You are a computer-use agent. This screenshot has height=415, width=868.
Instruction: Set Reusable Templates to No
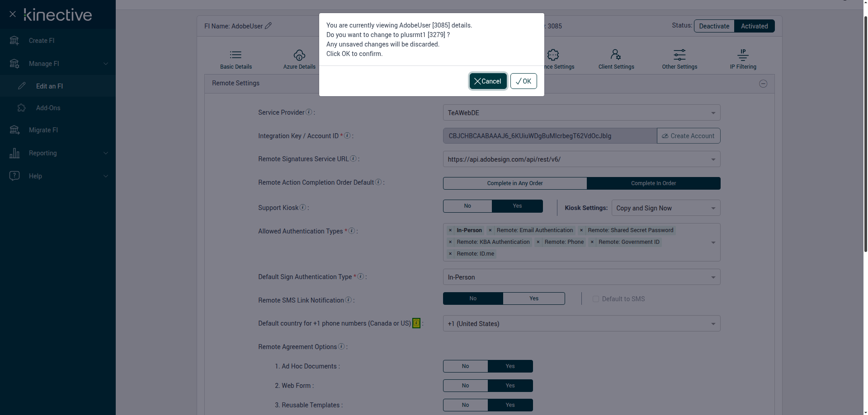465,405
